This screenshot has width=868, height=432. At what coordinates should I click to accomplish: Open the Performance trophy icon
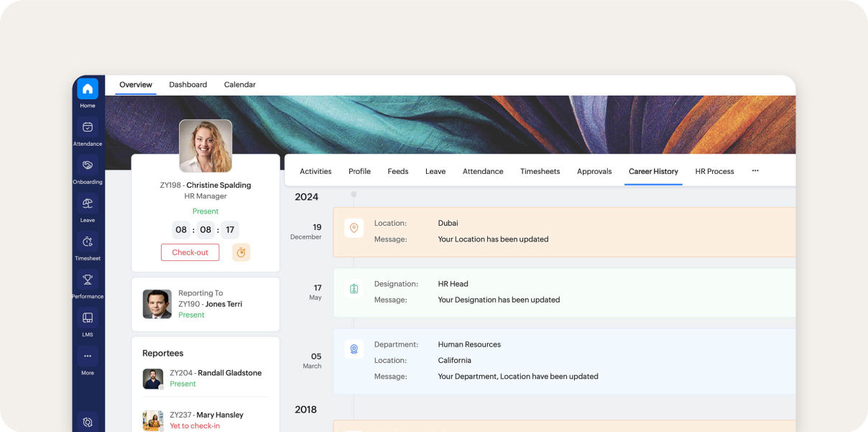88,280
